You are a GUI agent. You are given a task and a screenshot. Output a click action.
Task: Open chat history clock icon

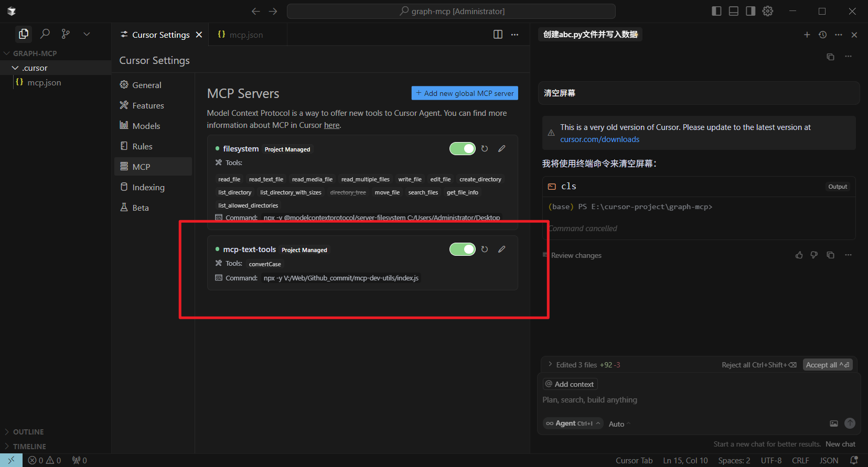(x=822, y=35)
